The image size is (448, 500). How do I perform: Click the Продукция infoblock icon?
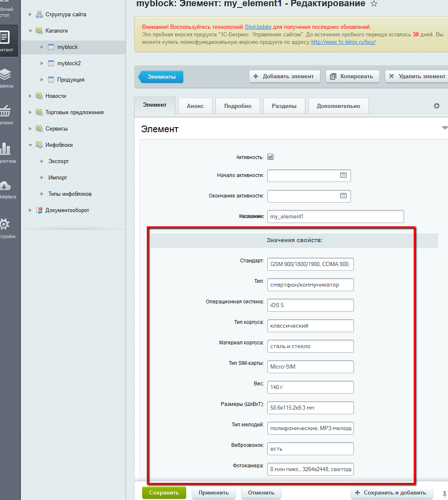click(x=51, y=79)
